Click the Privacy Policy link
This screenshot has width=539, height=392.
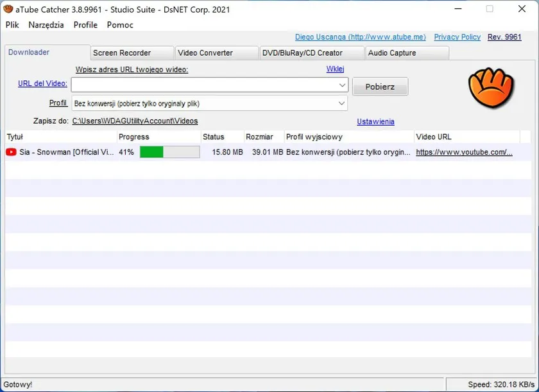coord(457,37)
